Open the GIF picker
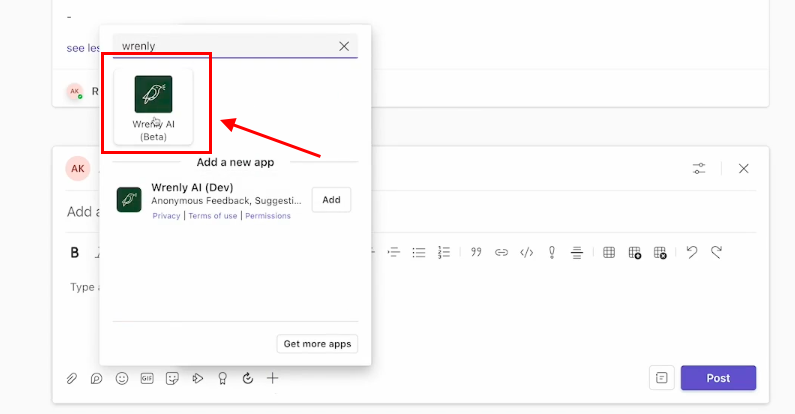The image size is (795, 414). tap(147, 379)
